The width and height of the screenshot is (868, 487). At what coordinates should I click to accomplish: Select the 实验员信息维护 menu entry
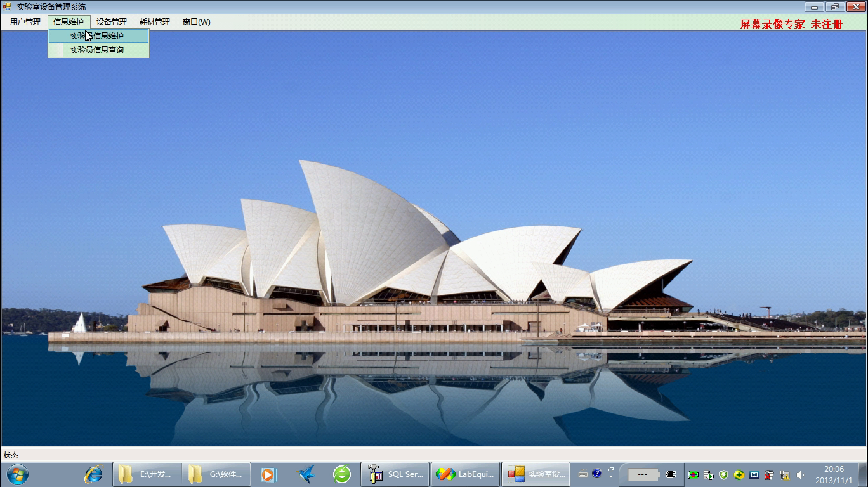(98, 36)
